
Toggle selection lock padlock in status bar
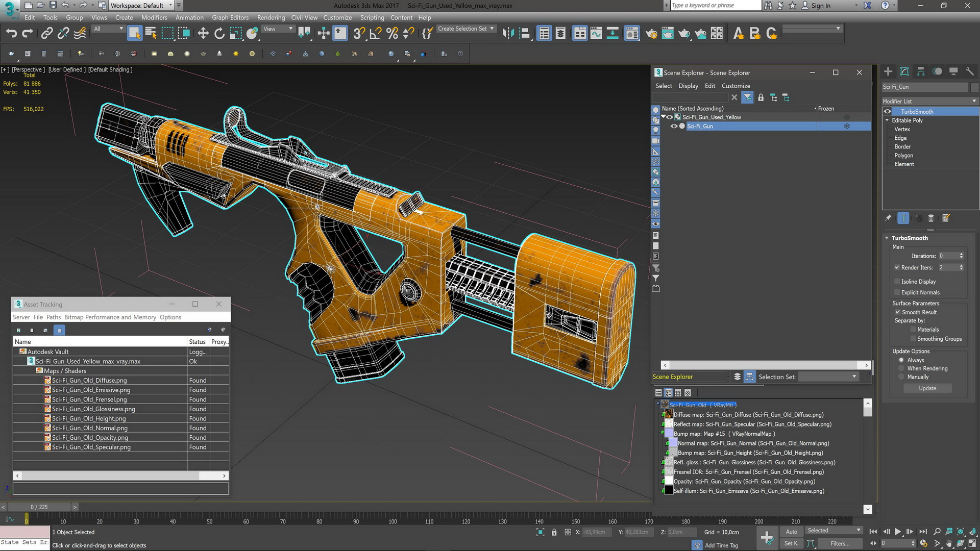coord(554,532)
